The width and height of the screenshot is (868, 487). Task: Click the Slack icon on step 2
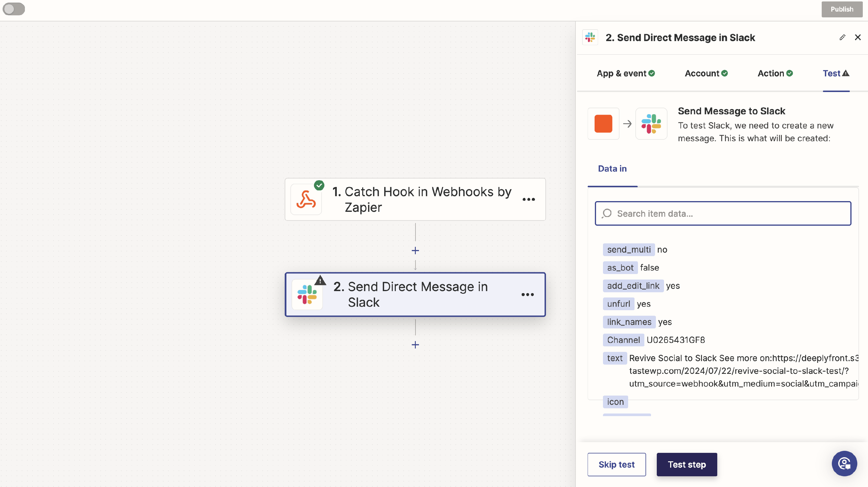(307, 295)
